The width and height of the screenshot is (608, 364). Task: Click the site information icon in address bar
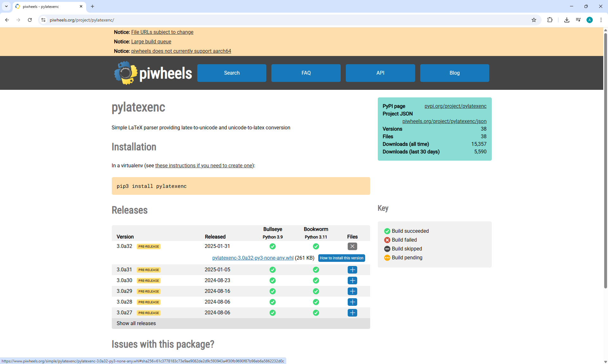[43, 20]
